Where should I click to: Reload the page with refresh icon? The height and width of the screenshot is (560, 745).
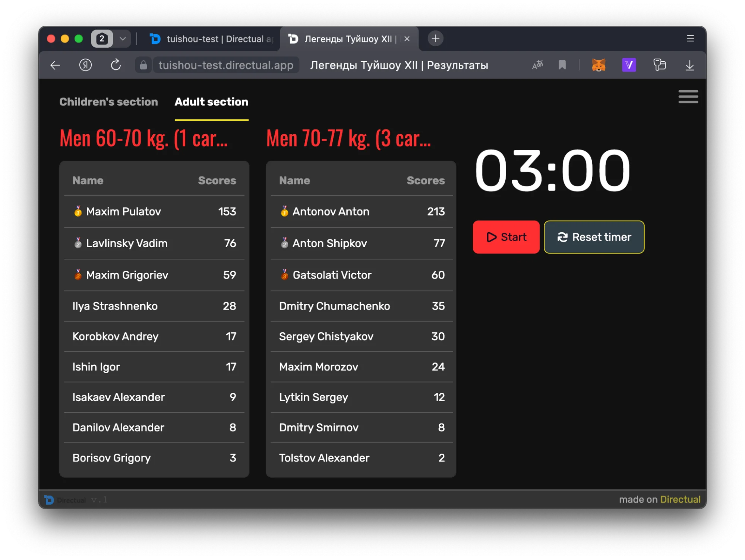coord(116,65)
